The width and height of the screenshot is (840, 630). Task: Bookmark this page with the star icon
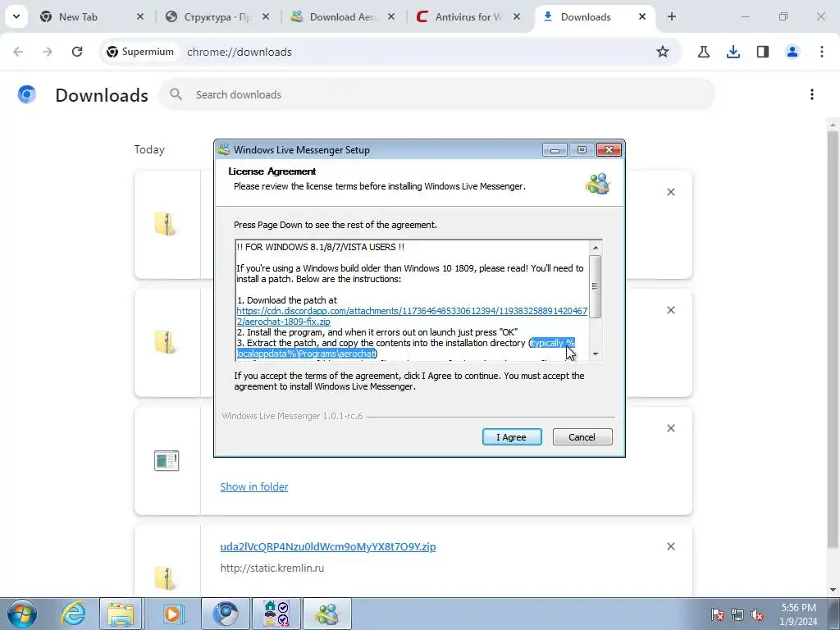(x=663, y=52)
